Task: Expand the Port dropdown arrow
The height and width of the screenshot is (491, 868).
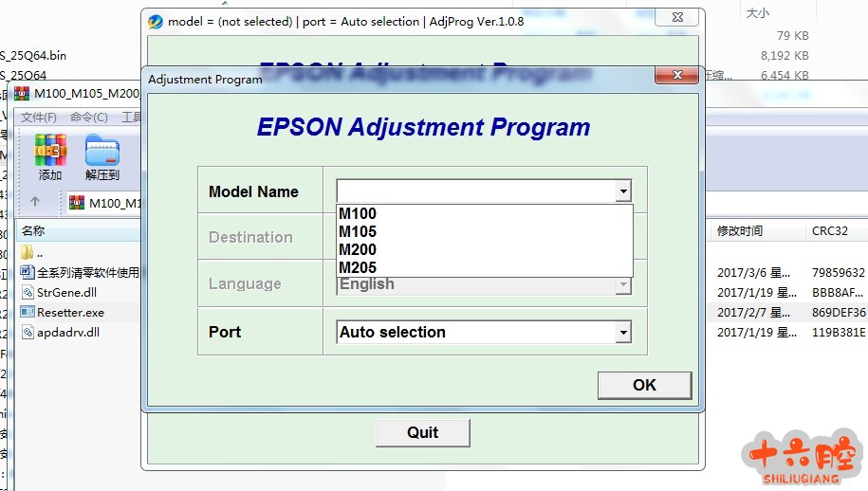Action: click(x=622, y=333)
